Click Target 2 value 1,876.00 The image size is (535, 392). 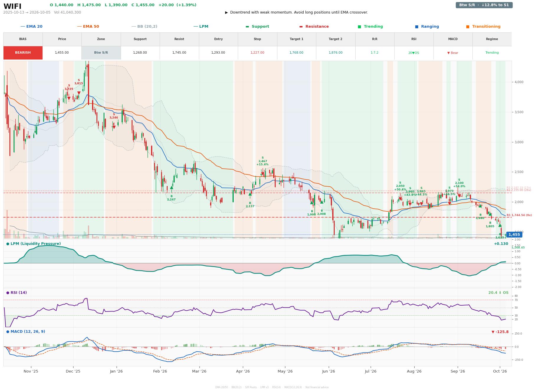[x=336, y=53]
